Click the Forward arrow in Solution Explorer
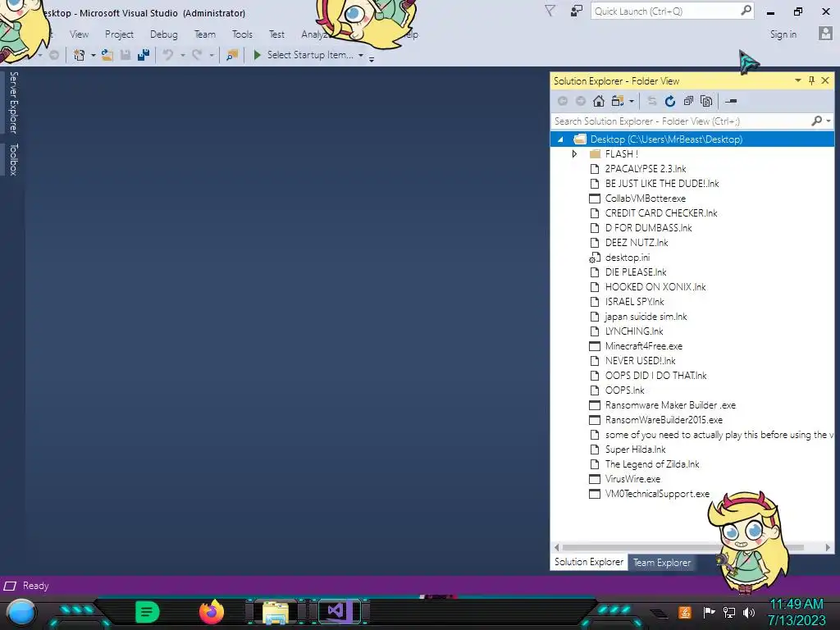The height and width of the screenshot is (630, 840). click(x=580, y=101)
